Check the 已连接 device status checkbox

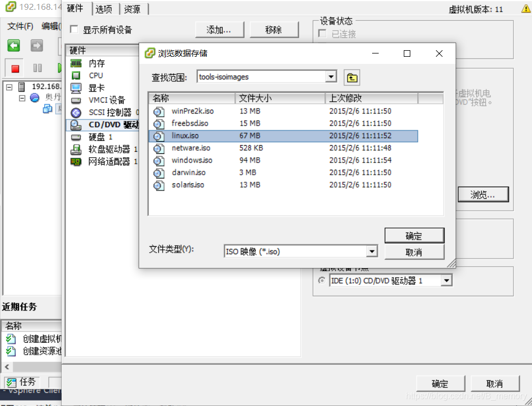[x=322, y=34]
